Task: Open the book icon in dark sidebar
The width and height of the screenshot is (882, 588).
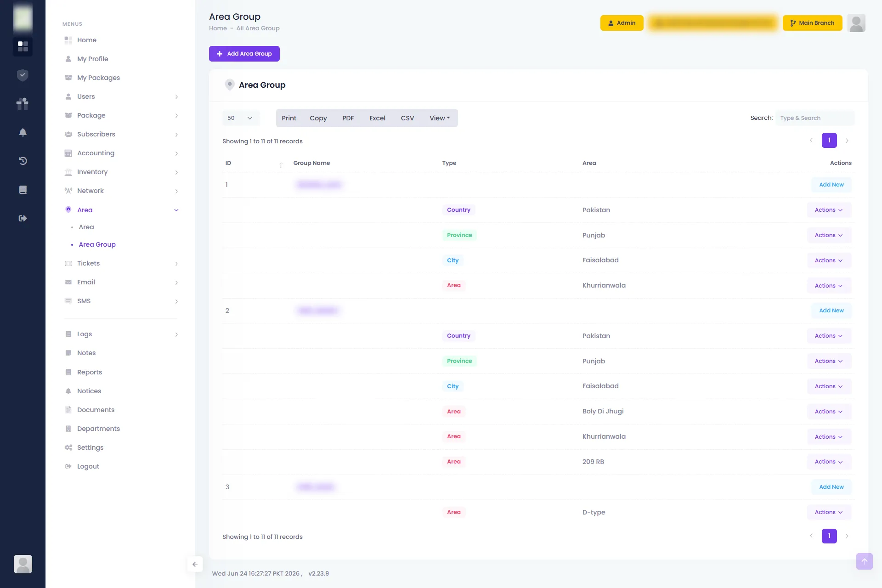Action: click(23, 190)
